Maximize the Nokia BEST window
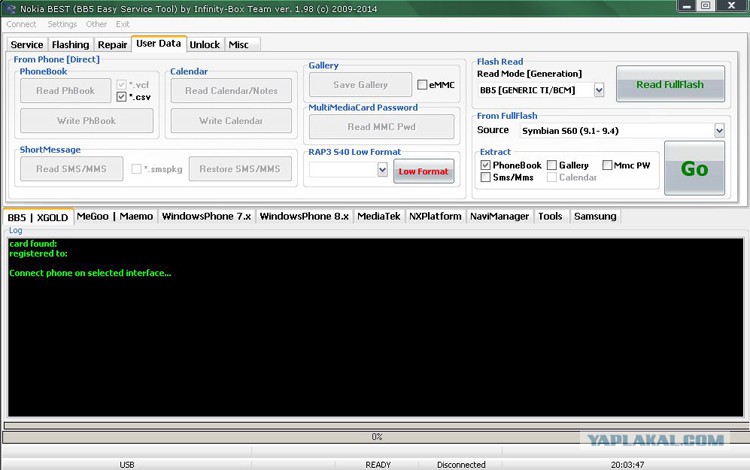Viewport: 750px width, 470px height. 705,6
